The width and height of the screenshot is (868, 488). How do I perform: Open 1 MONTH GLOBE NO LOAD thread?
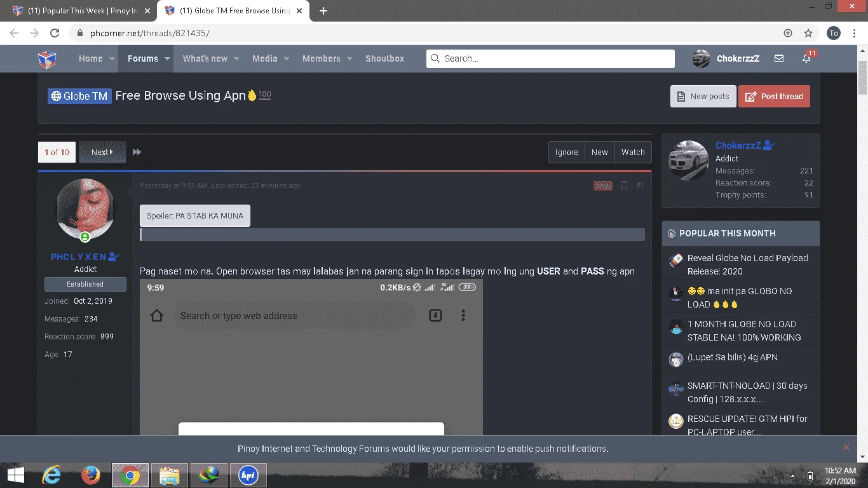click(744, 330)
